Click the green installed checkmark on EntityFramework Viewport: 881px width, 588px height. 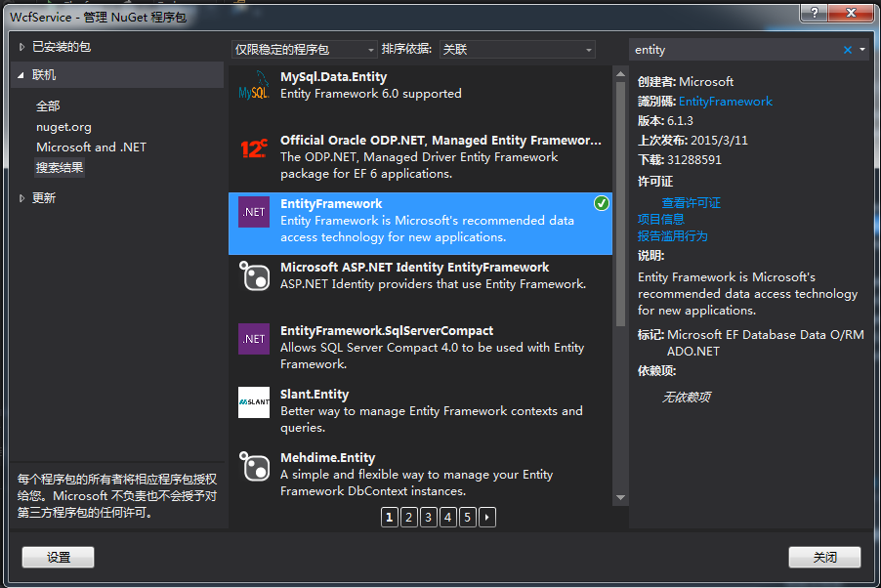pos(602,203)
